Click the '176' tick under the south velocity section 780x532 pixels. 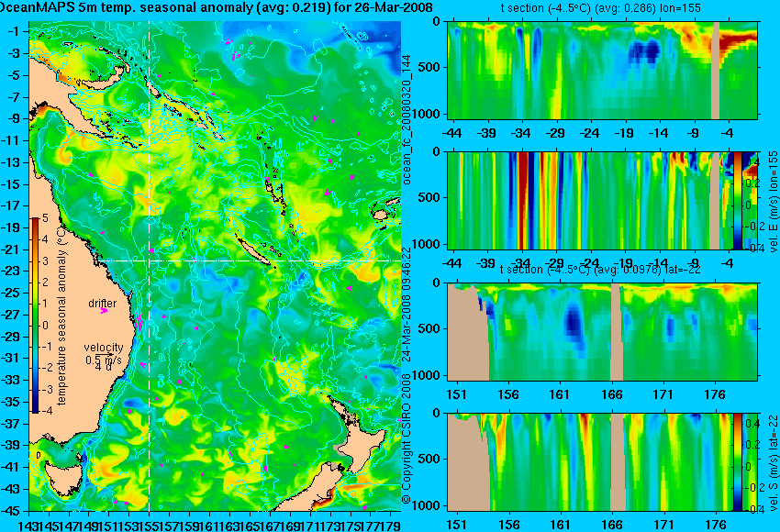coord(716,525)
